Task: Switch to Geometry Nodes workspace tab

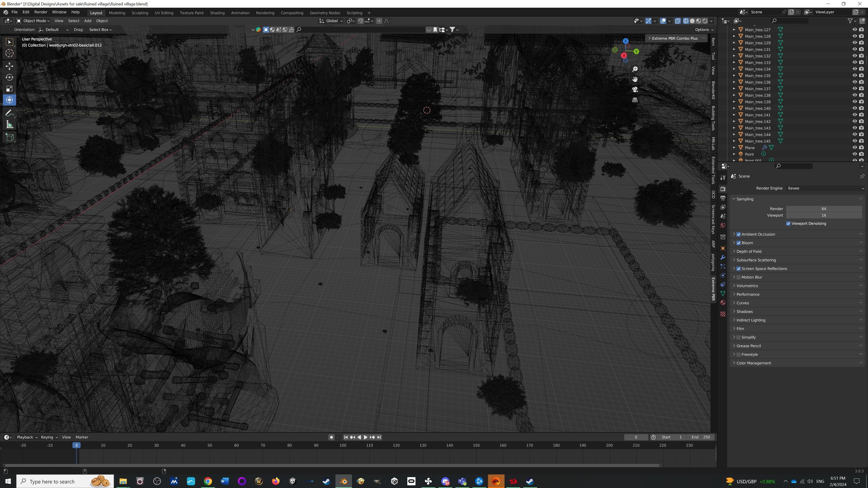Action: pyautogui.click(x=325, y=13)
